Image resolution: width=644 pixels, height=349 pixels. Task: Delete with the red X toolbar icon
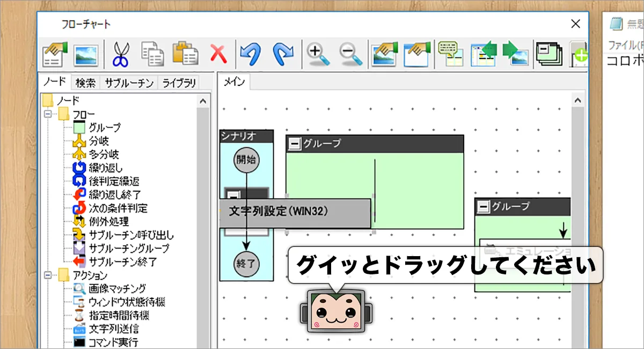[217, 54]
